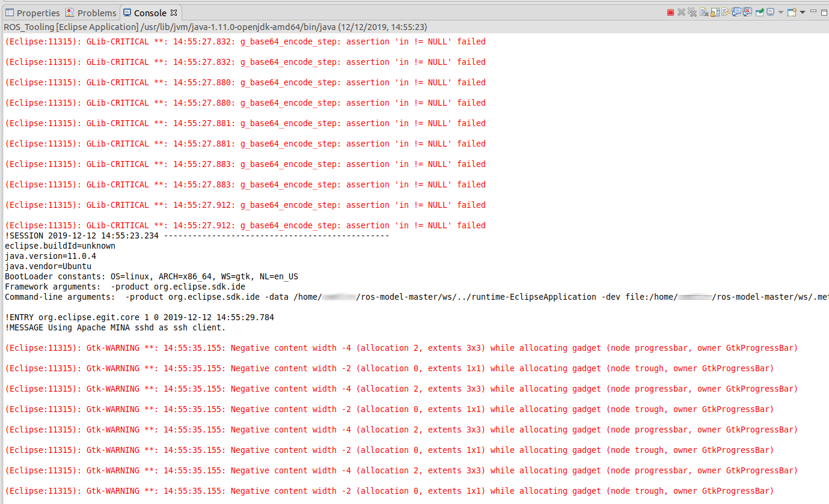Screen dimensions: 829x504
Task: Enable Show Console When Standard Out Changes
Action: click(x=735, y=11)
